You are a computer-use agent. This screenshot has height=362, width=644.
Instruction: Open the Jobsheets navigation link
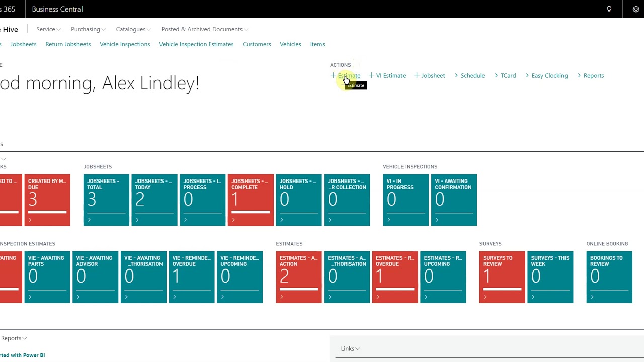23,44
